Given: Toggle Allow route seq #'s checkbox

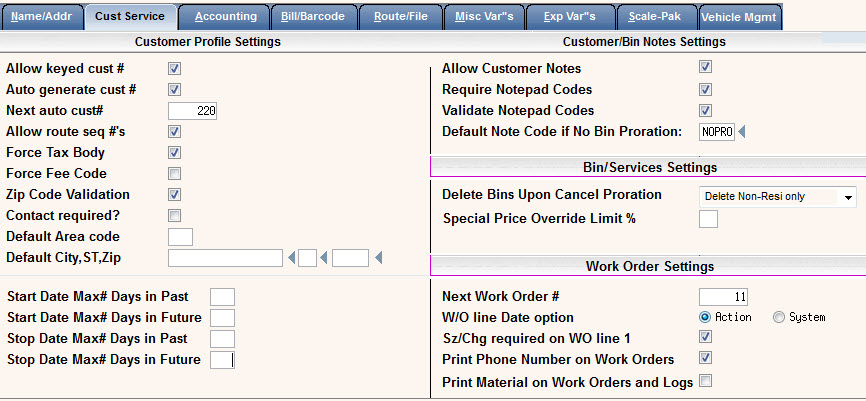Looking at the screenshot, I should click(175, 131).
